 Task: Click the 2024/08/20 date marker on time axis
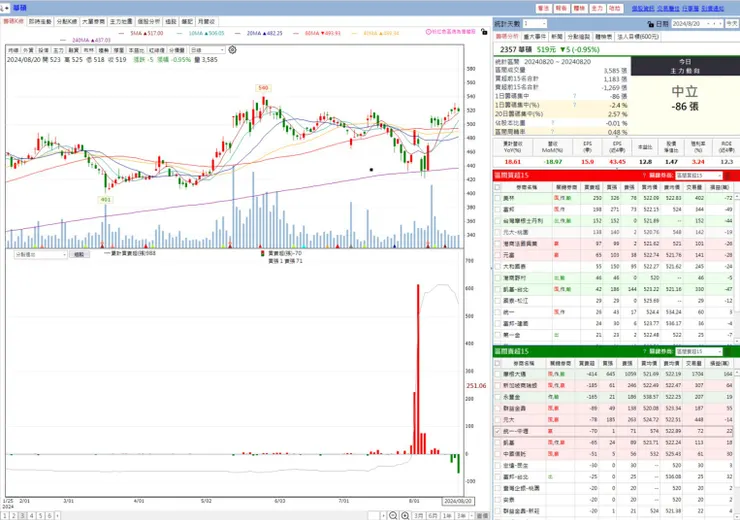pos(458,501)
